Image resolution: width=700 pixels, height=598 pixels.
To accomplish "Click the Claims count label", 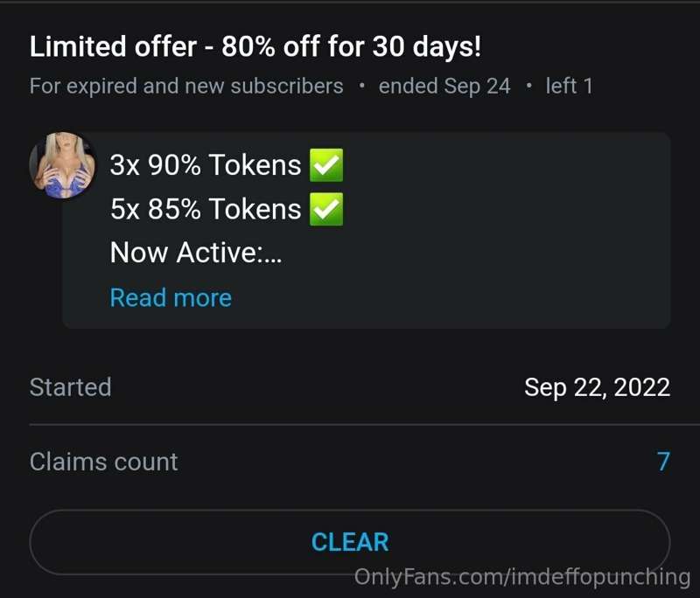I will 103,462.
